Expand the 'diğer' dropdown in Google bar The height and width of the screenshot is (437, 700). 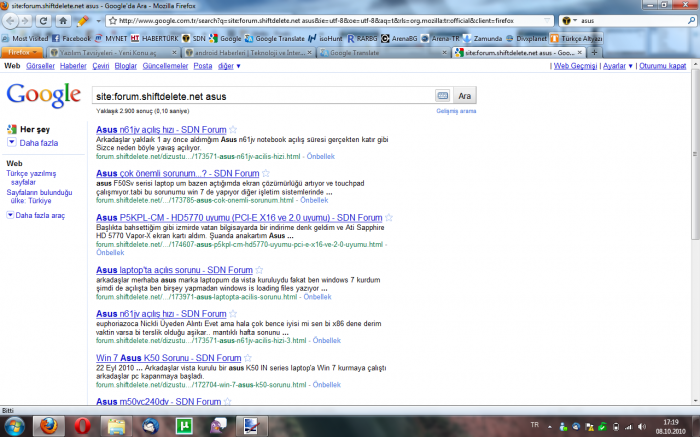[x=229, y=66]
